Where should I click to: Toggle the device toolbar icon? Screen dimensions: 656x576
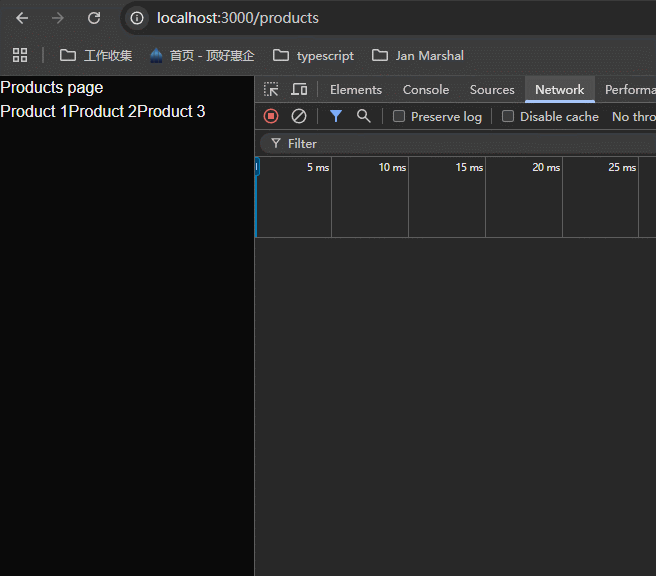[299, 90]
